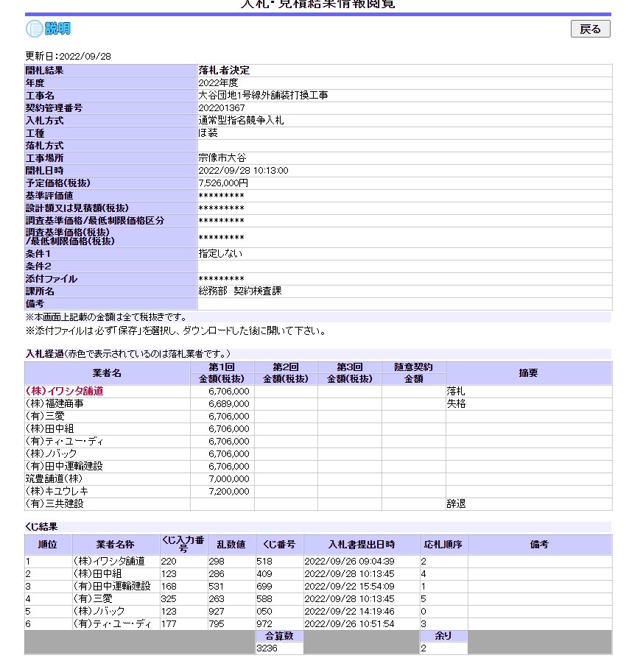Click 入札書提出日時 column header
Screen dimensions: 643x672
coord(362,545)
